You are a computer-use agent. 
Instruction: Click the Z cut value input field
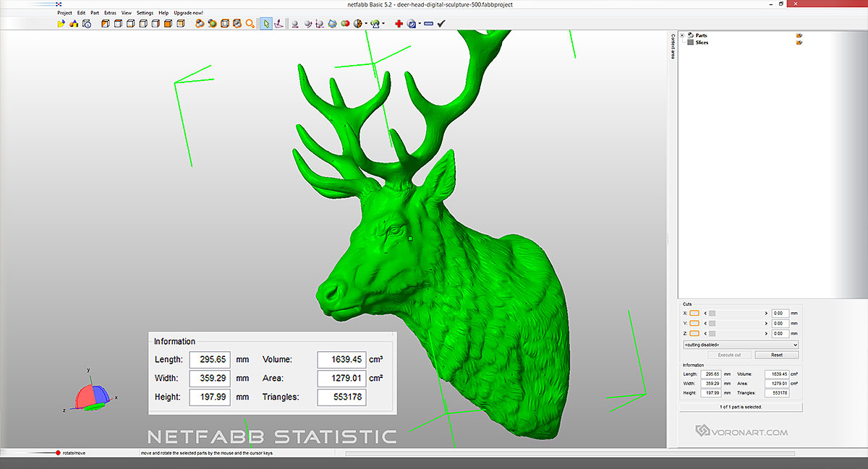point(780,334)
